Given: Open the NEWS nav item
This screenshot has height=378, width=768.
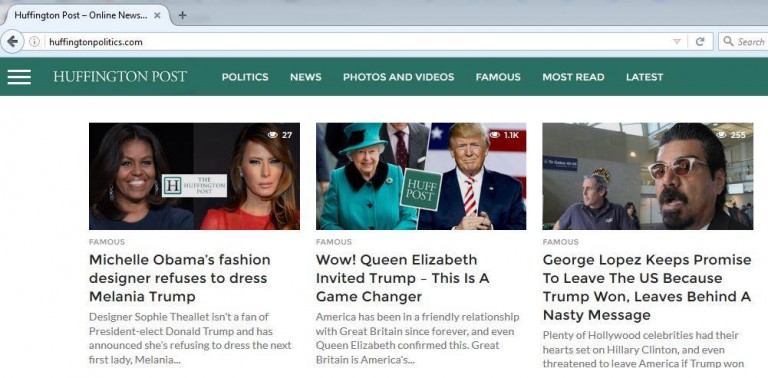Looking at the screenshot, I should pyautogui.click(x=306, y=77).
